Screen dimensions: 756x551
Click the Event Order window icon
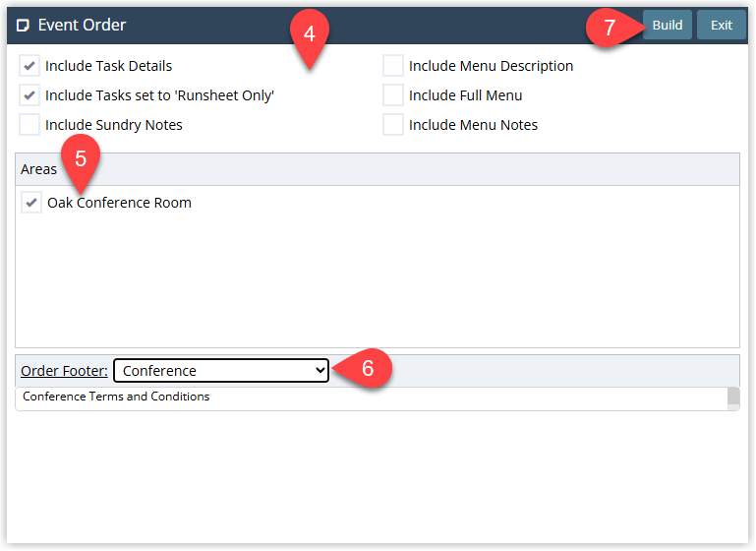tap(23, 25)
